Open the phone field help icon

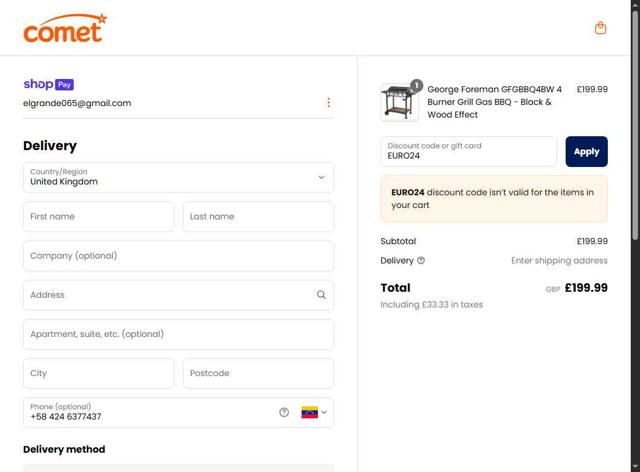tap(284, 412)
